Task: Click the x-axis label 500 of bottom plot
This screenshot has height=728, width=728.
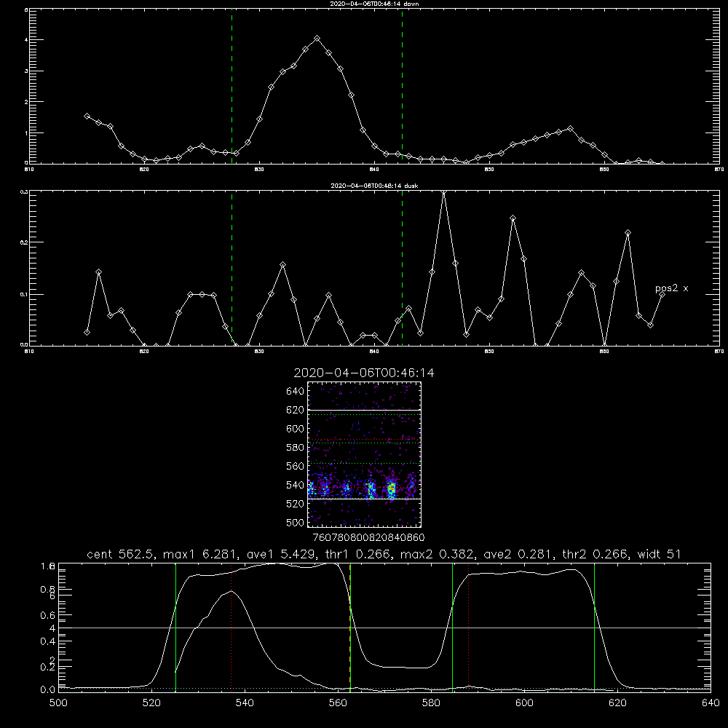Action: tap(58, 703)
